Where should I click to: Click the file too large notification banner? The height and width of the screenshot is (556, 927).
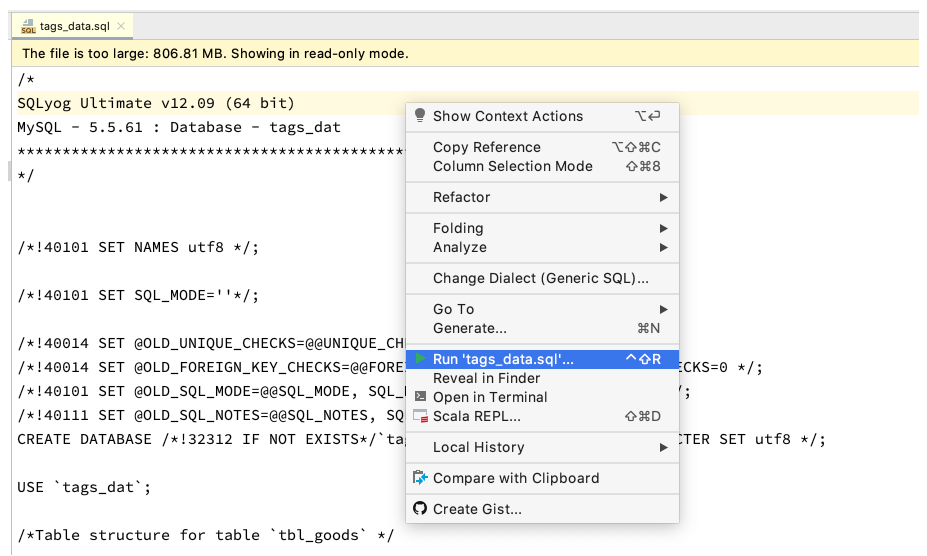point(465,53)
